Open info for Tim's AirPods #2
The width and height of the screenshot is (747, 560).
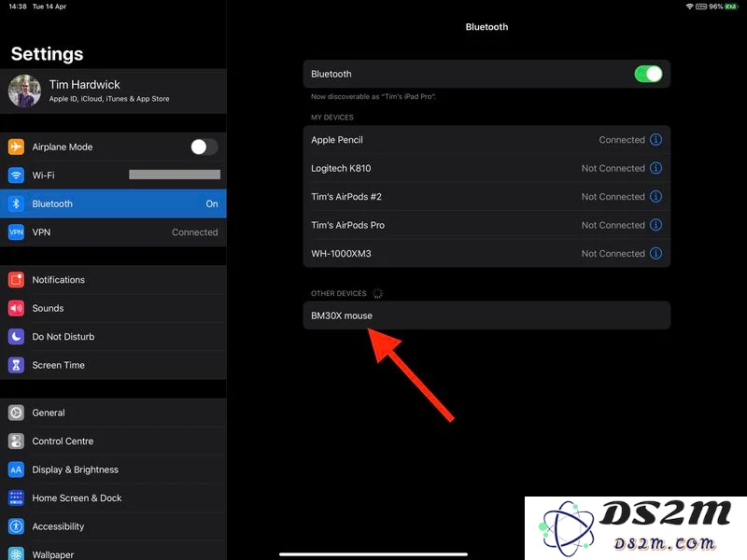(656, 196)
